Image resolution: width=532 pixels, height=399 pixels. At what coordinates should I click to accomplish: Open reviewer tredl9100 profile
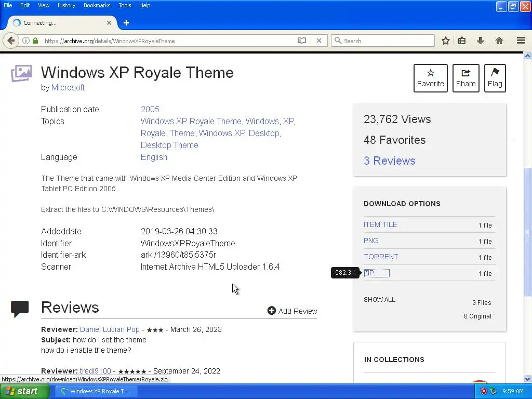96,371
